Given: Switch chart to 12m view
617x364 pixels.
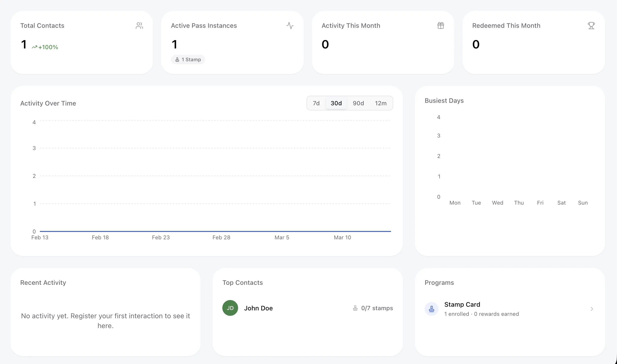Looking at the screenshot, I should click(x=381, y=103).
